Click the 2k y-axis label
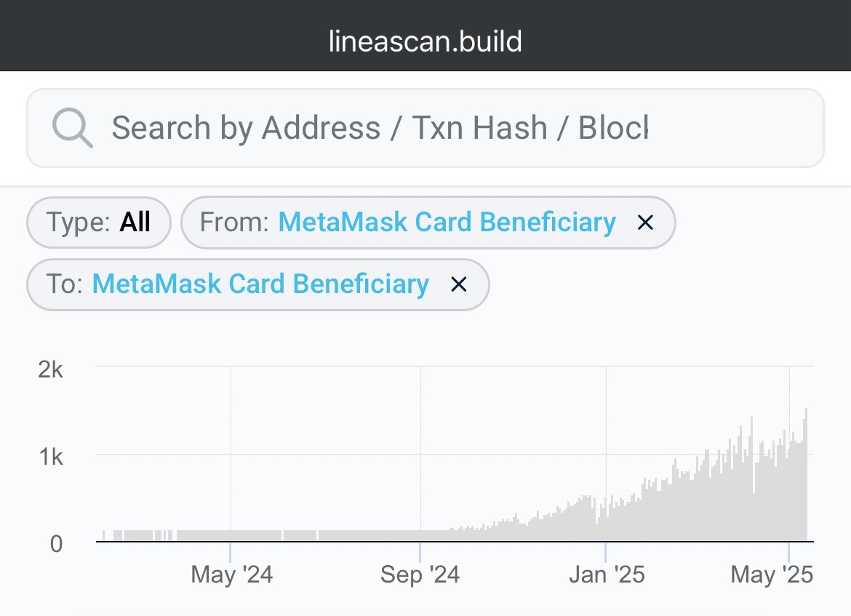851x616 pixels. [50, 369]
